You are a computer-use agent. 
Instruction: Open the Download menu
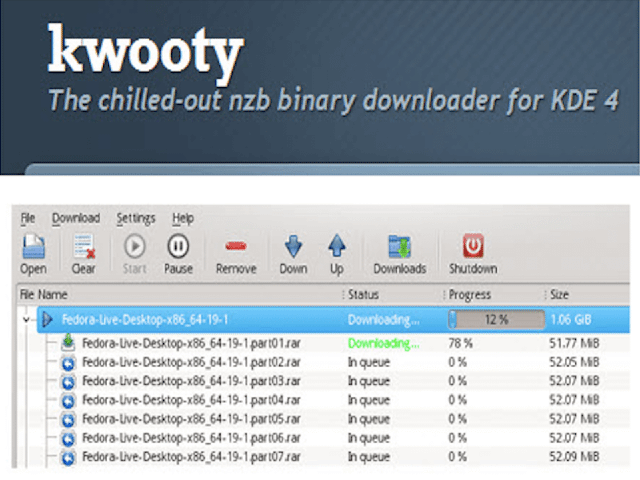point(76,218)
